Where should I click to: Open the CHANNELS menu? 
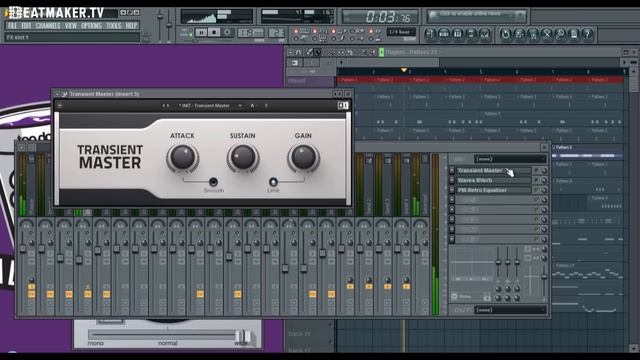[48, 26]
